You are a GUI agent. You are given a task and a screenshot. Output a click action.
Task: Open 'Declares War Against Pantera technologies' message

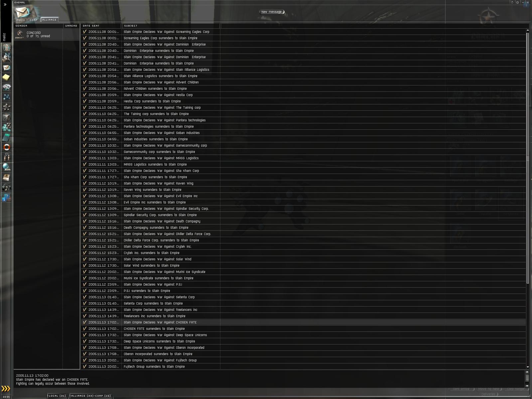[x=304, y=120]
